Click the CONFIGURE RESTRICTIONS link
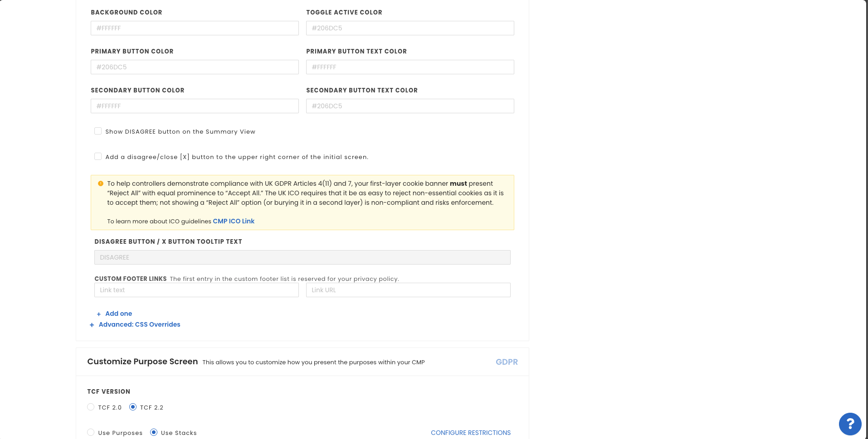 coord(470,433)
